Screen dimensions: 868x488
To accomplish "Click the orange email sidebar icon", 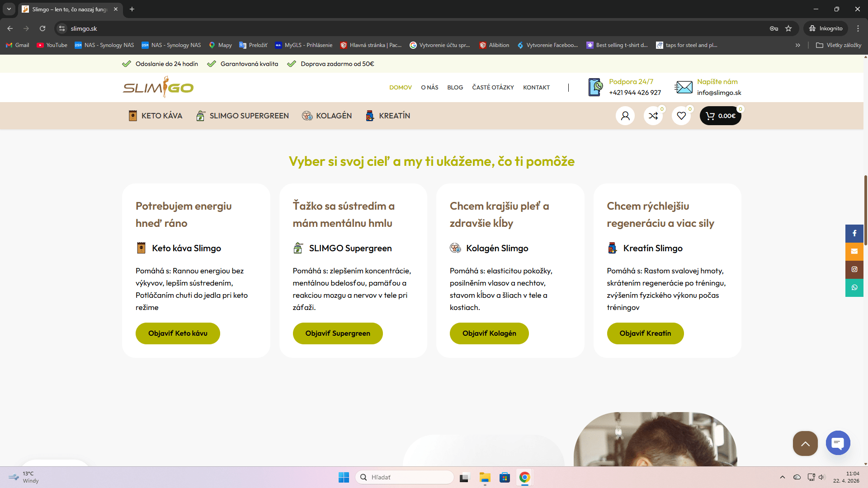I will [x=854, y=251].
